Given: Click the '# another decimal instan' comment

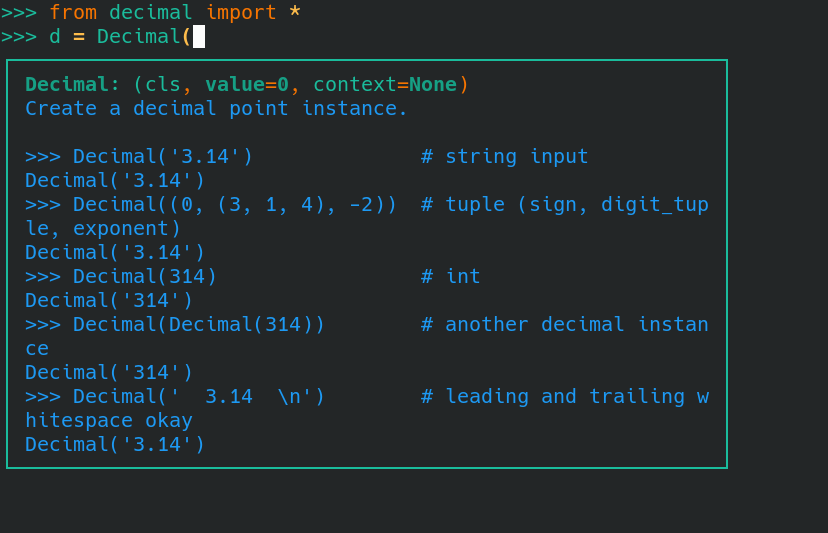Looking at the screenshot, I should 565,325.
